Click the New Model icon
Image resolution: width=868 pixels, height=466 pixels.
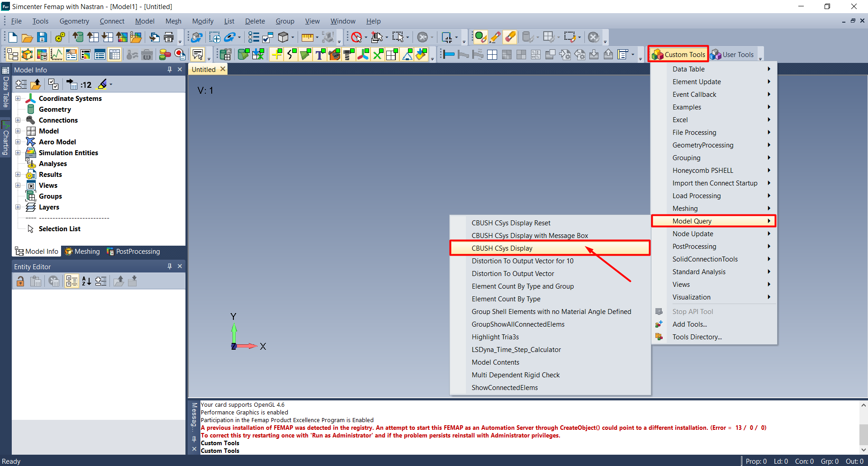(13, 37)
